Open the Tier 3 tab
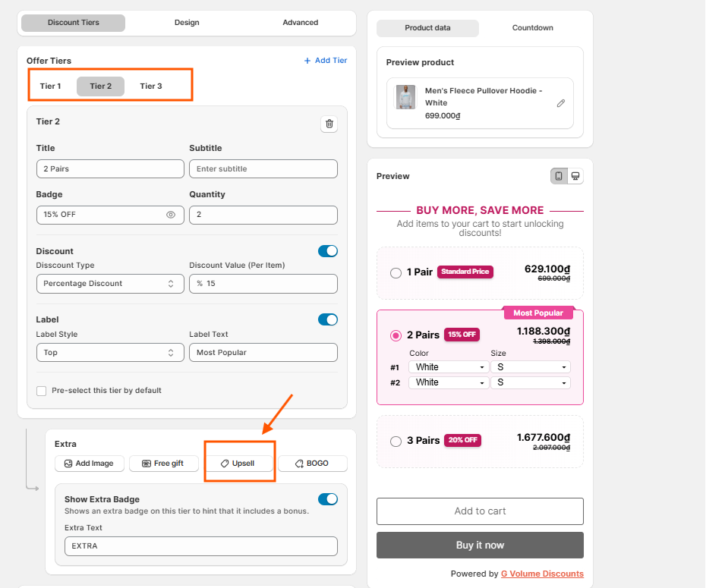 tap(151, 86)
